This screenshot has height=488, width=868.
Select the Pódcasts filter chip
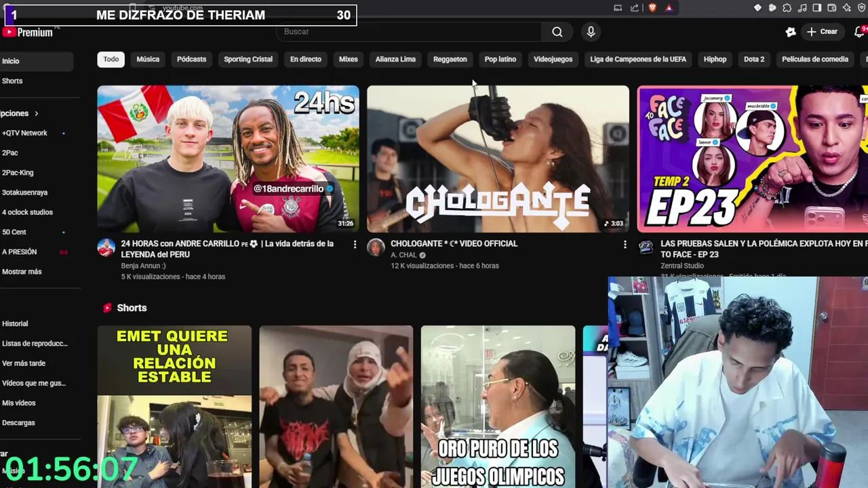coord(191,59)
